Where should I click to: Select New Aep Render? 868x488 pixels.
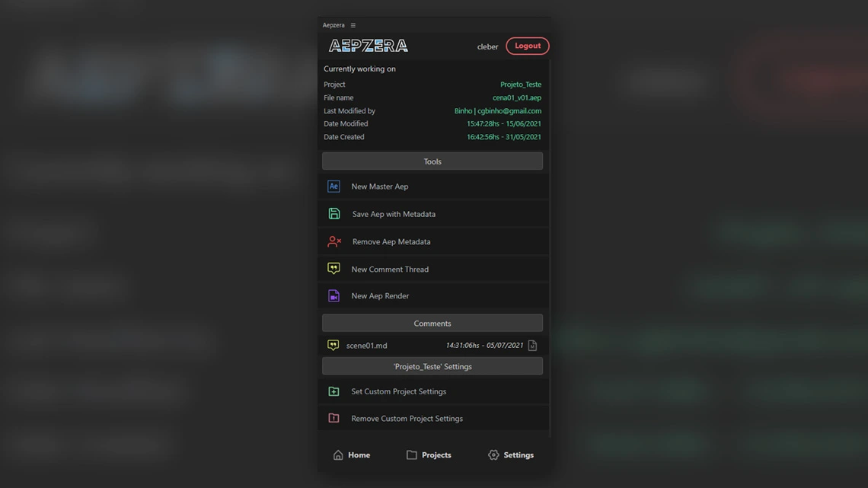(433, 296)
